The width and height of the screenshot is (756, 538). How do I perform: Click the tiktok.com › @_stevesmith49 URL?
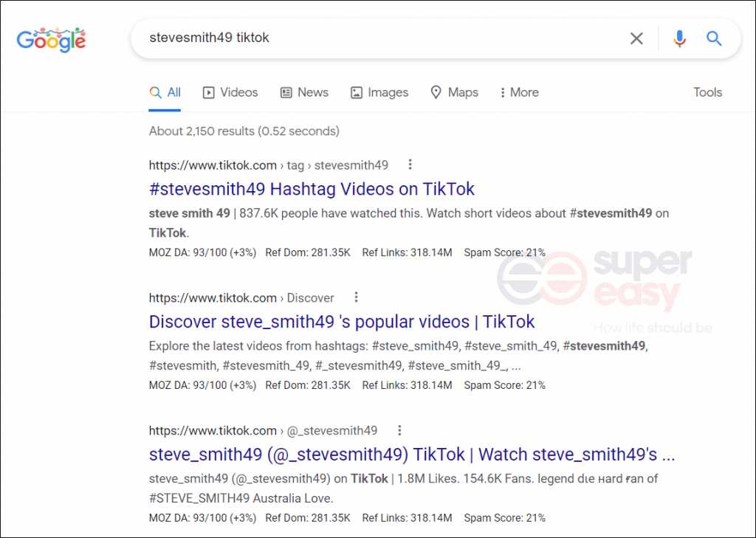click(264, 430)
